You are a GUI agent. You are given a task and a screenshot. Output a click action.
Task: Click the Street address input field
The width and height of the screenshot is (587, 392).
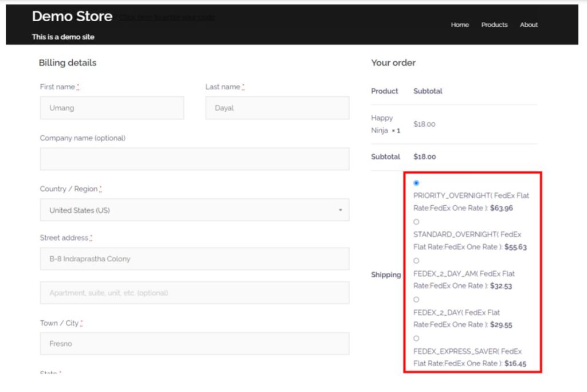(194, 259)
